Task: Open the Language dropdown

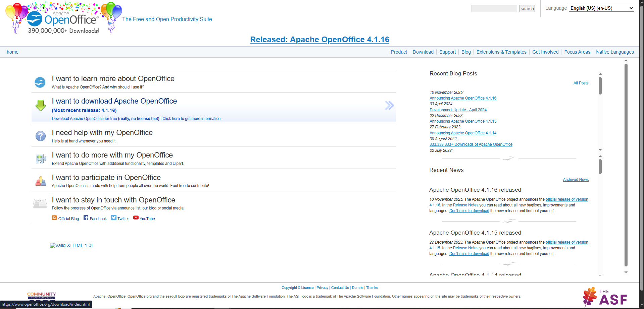Action: point(601,8)
